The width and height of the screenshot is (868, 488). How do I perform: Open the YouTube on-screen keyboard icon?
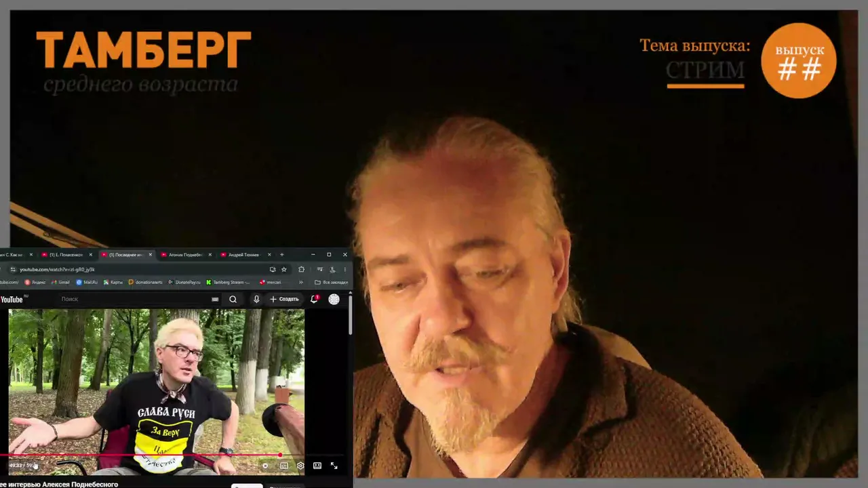coord(215,299)
